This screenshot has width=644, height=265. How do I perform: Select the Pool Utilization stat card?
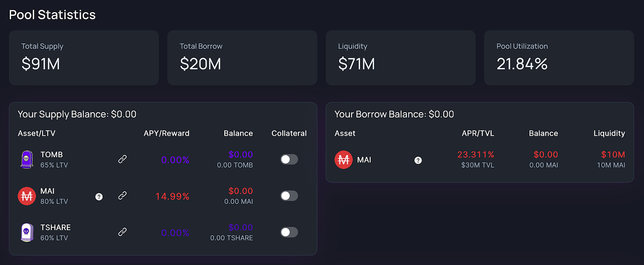point(559,58)
